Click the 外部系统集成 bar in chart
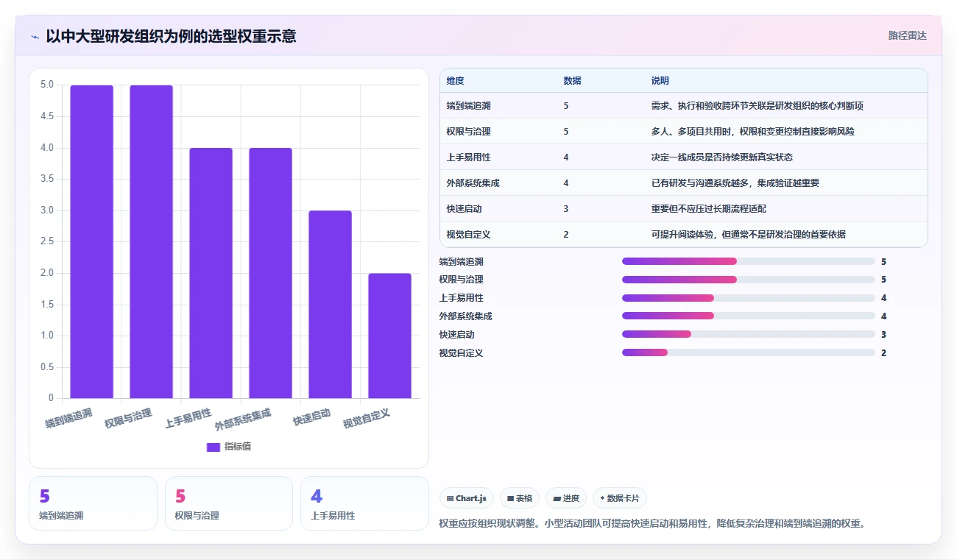 pos(271,273)
